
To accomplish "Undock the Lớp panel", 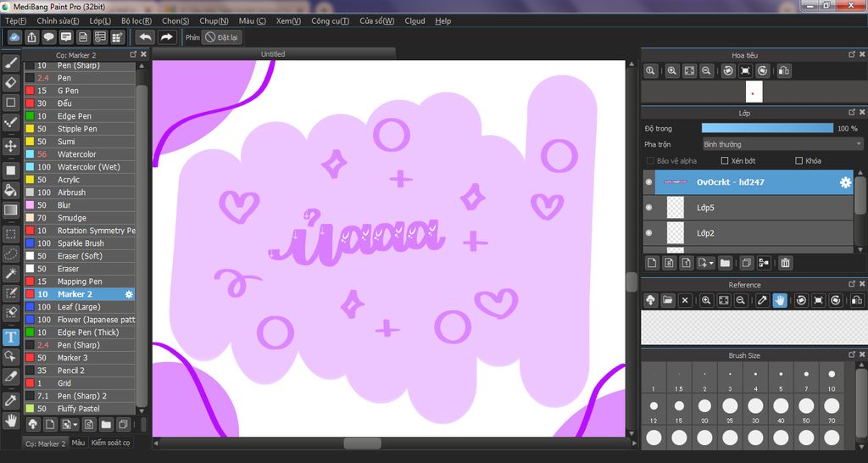I will 851,113.
